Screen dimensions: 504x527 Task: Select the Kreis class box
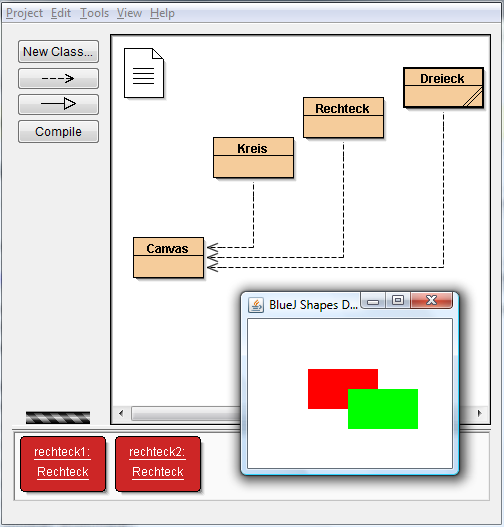[253, 158]
